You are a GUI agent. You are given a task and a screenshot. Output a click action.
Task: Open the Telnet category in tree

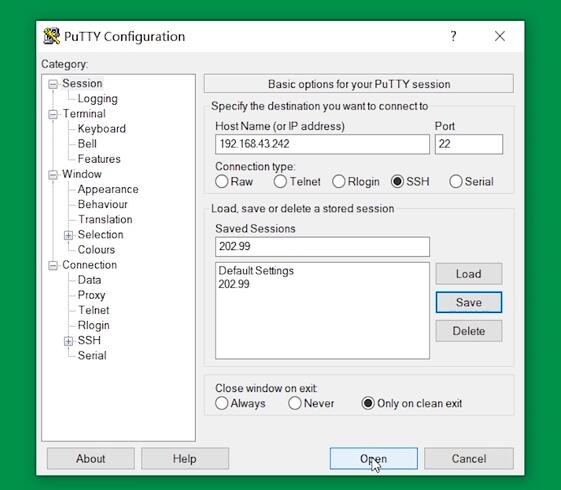[94, 310]
